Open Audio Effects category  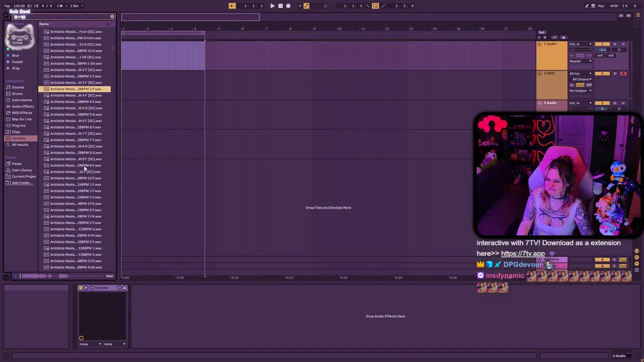23,107
